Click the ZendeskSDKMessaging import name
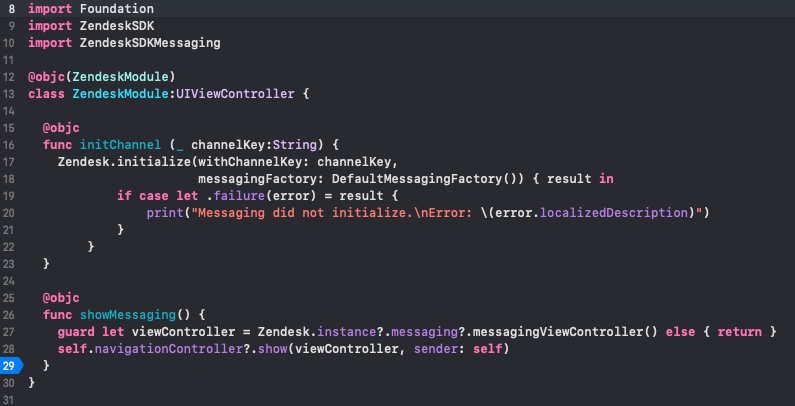 (x=146, y=42)
